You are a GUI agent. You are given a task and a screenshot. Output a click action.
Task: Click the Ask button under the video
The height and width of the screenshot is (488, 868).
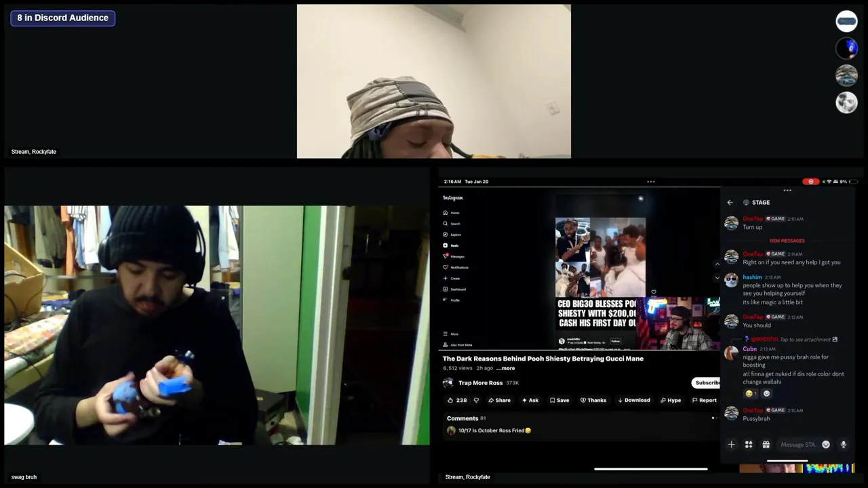(530, 401)
